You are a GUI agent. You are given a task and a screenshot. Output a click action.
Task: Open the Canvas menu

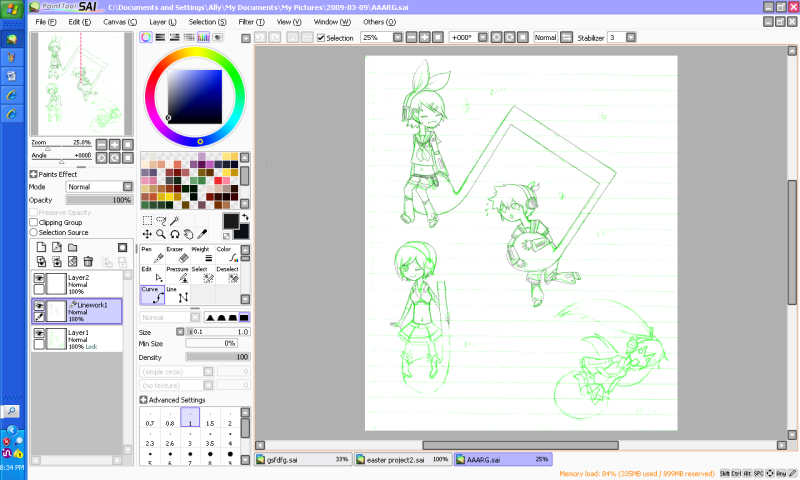[120, 22]
